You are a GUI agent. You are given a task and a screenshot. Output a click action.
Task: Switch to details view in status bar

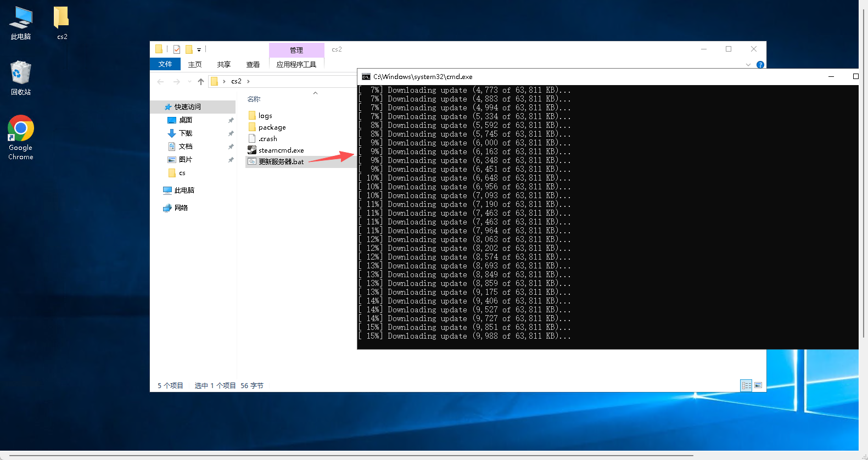click(746, 385)
